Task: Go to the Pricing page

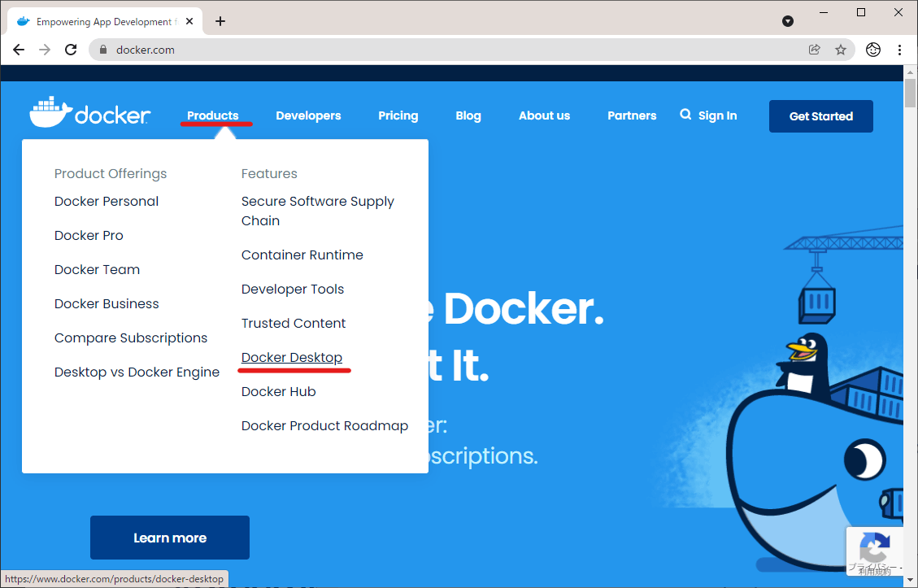Action: 398,115
